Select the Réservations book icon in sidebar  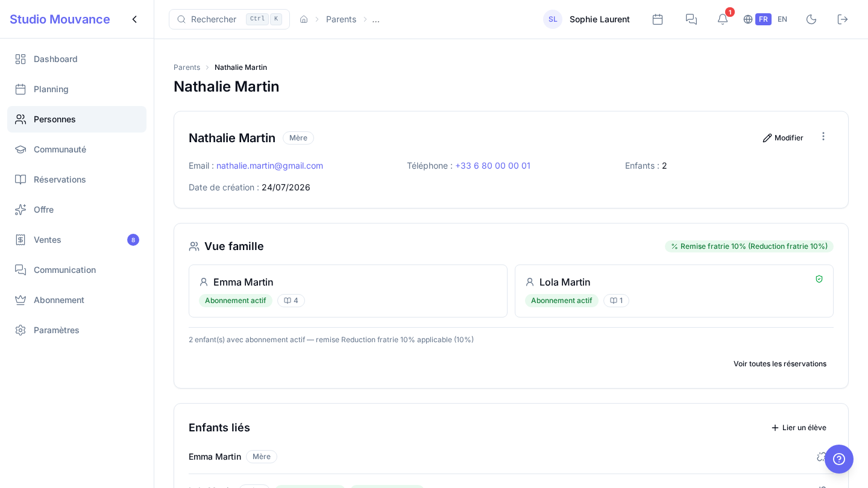(20, 180)
